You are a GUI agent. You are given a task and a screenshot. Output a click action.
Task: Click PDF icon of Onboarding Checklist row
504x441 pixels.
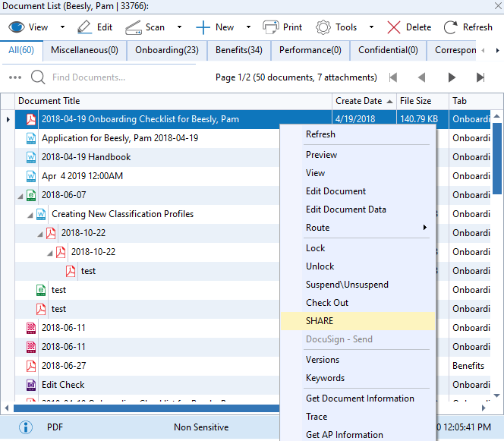pos(31,119)
